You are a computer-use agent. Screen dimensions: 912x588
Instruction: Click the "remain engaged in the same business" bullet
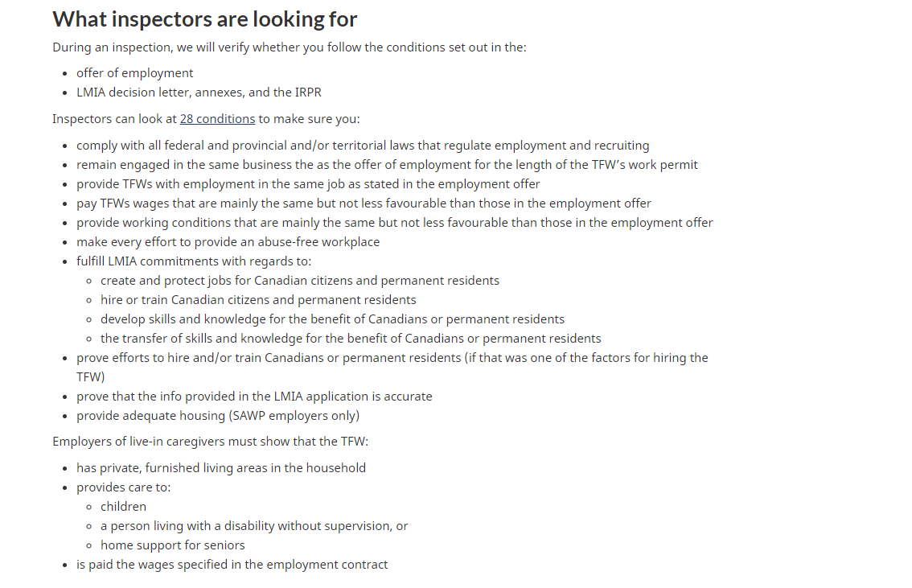(x=387, y=165)
